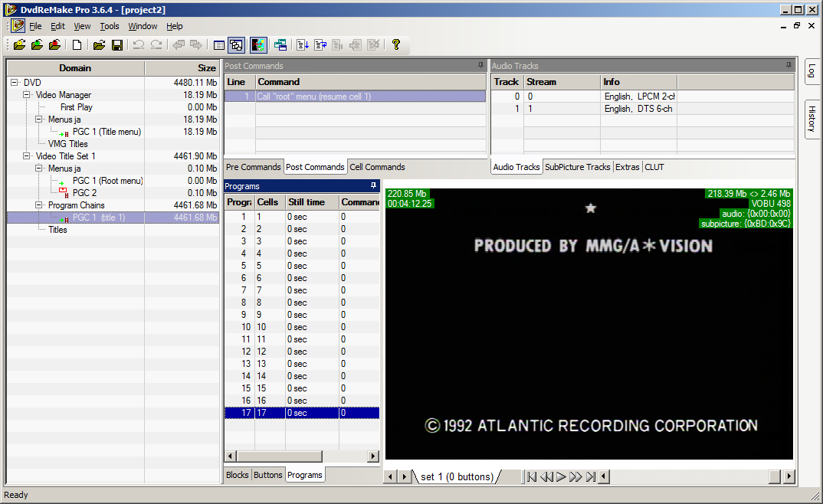823x504 pixels.
Task: Click the Undo arrow icon
Action: point(139,45)
